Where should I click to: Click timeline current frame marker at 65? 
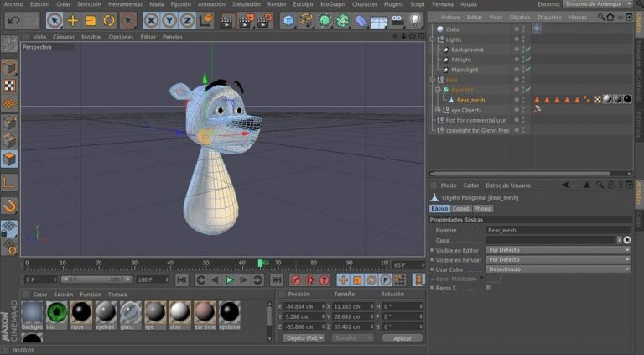coord(261,263)
